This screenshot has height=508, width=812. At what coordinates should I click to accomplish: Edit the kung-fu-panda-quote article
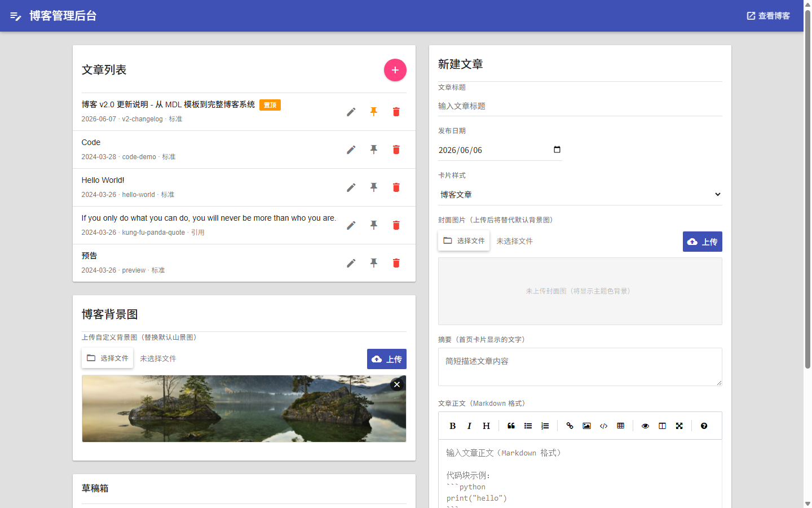[351, 225]
